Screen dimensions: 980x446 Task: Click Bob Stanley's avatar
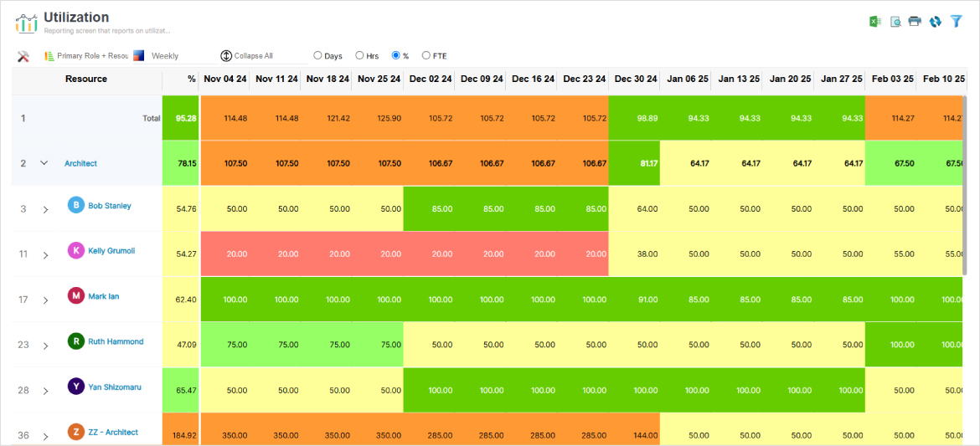[x=75, y=205]
